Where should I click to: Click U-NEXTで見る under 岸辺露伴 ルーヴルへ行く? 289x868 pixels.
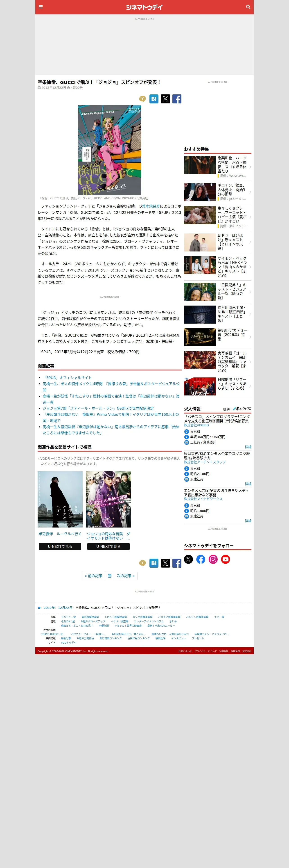click(x=60, y=546)
